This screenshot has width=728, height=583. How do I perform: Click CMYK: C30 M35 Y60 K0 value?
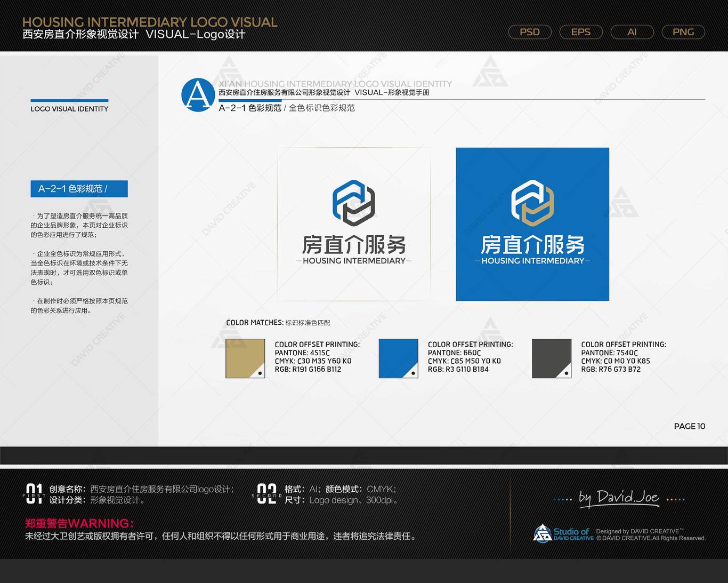tap(313, 361)
